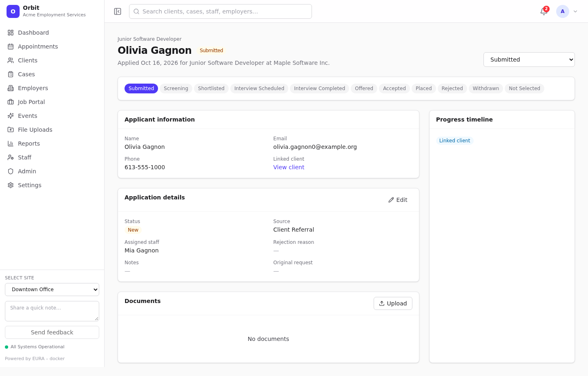Upload a document
The width and height of the screenshot is (588, 376).
pyautogui.click(x=393, y=303)
